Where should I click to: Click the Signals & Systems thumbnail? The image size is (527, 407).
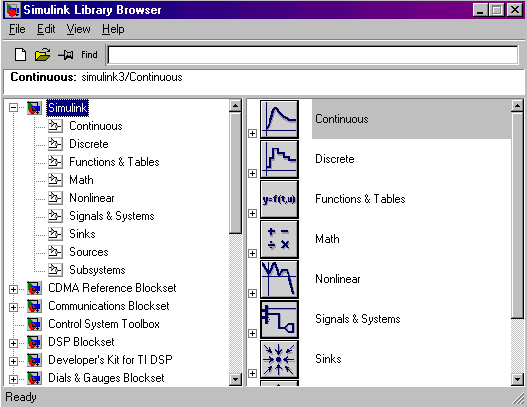(279, 319)
